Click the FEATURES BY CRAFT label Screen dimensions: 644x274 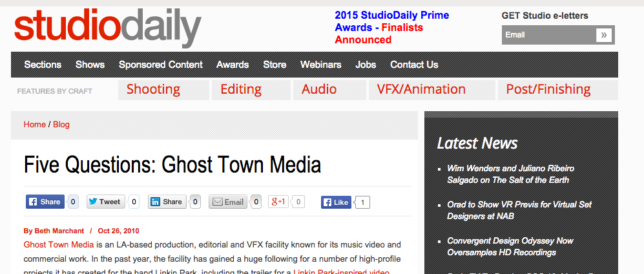click(55, 91)
